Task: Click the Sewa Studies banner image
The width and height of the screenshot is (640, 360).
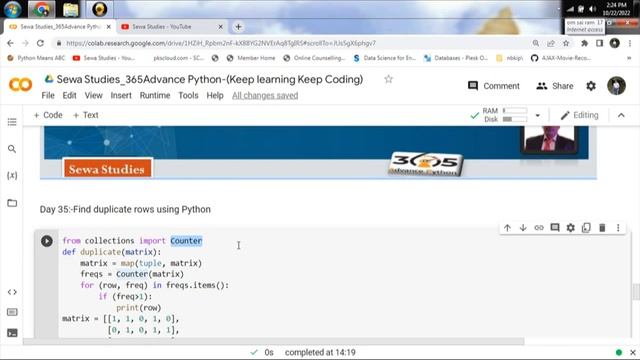Action: coord(318,152)
